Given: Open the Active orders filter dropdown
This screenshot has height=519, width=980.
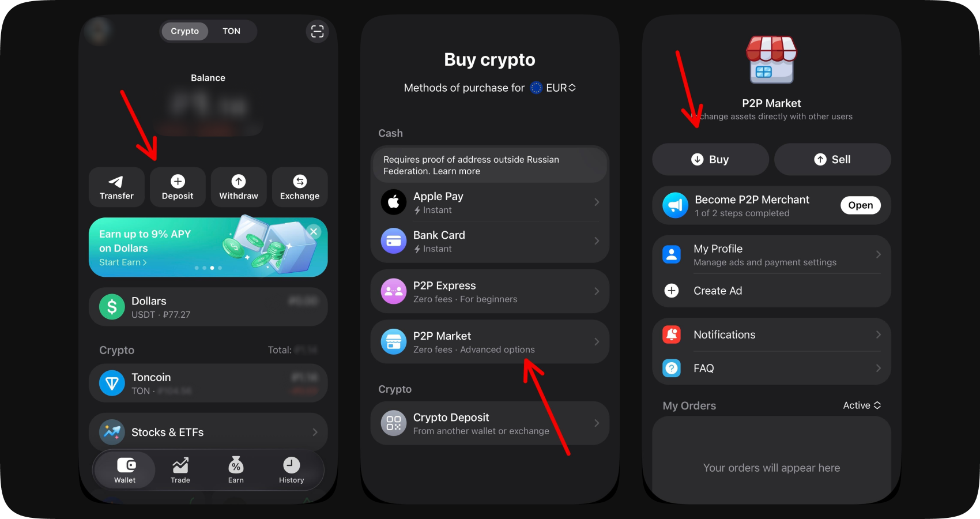Looking at the screenshot, I should 862,405.
